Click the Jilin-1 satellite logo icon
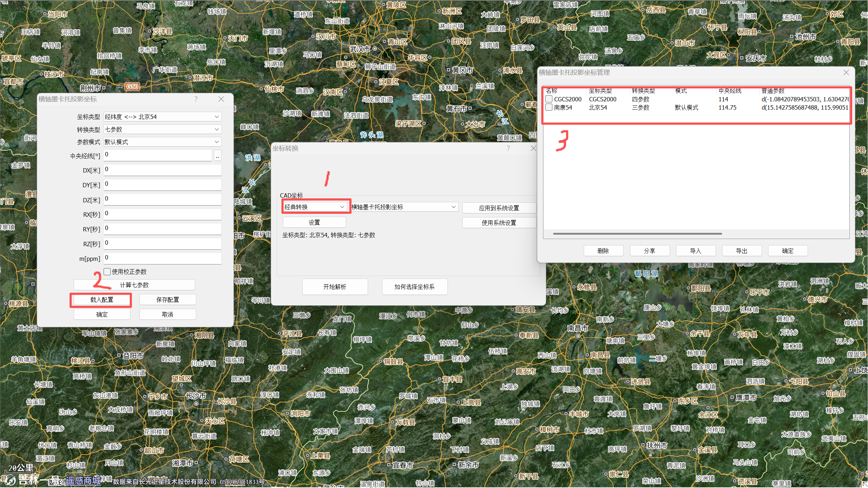This screenshot has width=868, height=488. click(10, 479)
